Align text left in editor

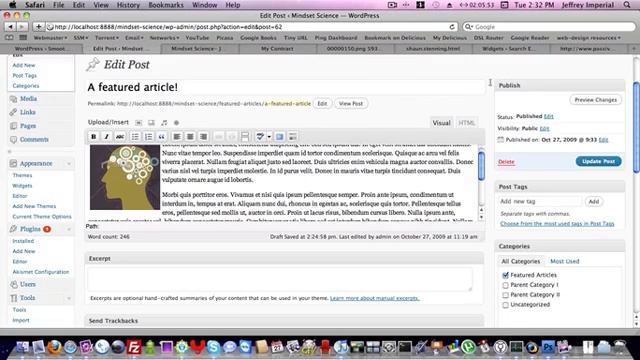tap(177, 137)
